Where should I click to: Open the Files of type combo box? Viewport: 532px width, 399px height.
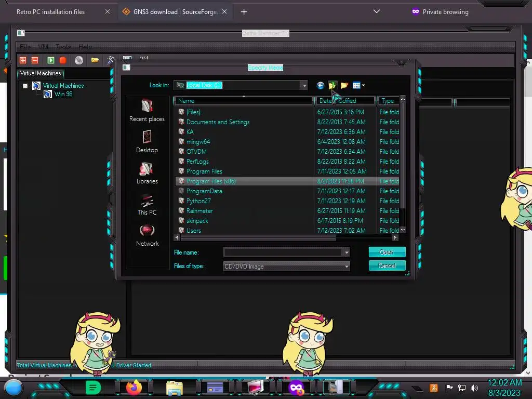(x=287, y=267)
